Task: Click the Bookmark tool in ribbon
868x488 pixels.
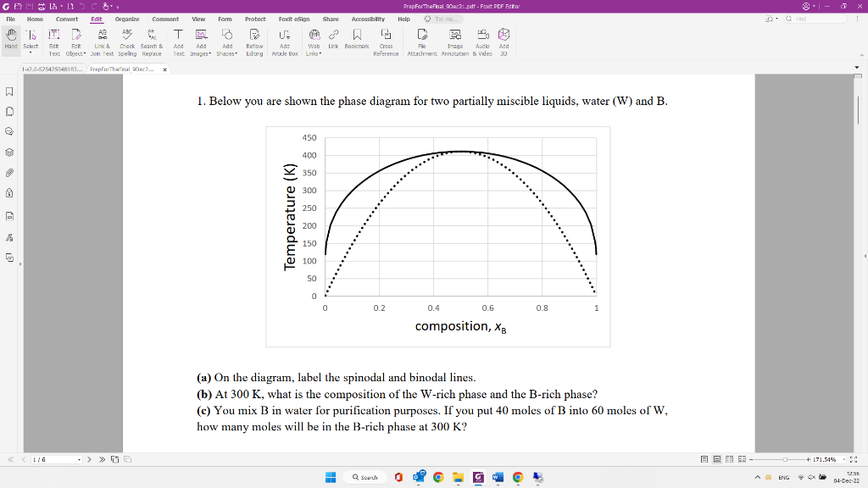Action: (x=357, y=39)
